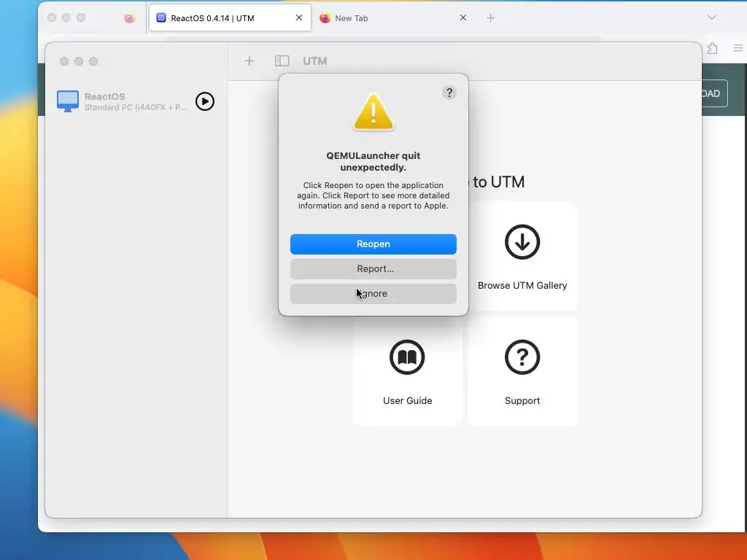Click the Report... button
This screenshot has height=560, width=747.
(373, 268)
